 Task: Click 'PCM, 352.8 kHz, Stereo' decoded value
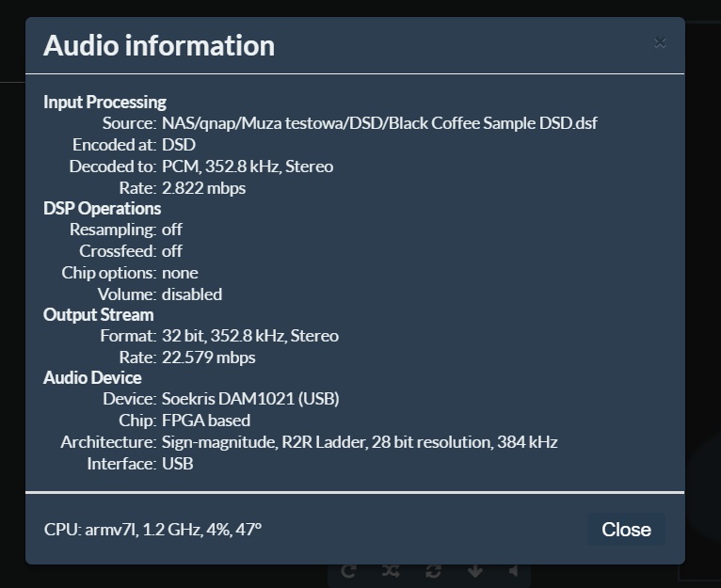coord(248,167)
